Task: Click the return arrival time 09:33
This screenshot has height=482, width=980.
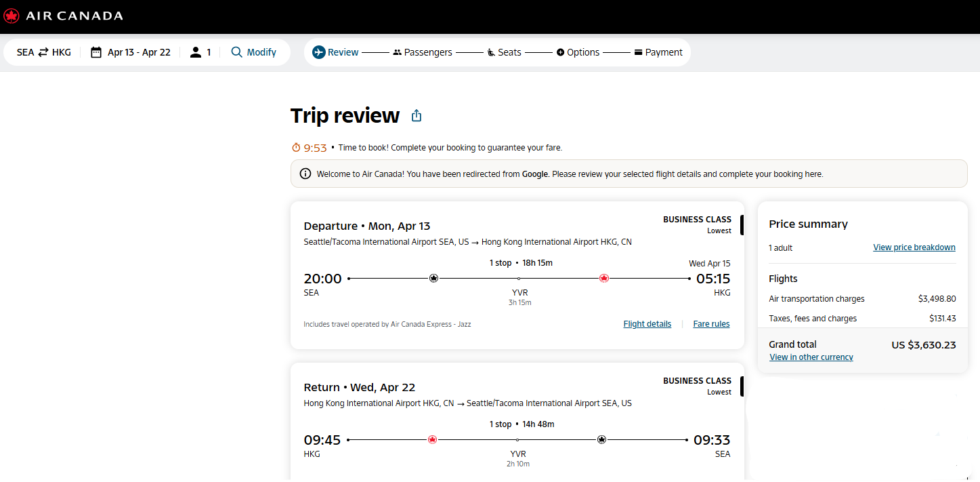Action: tap(712, 440)
